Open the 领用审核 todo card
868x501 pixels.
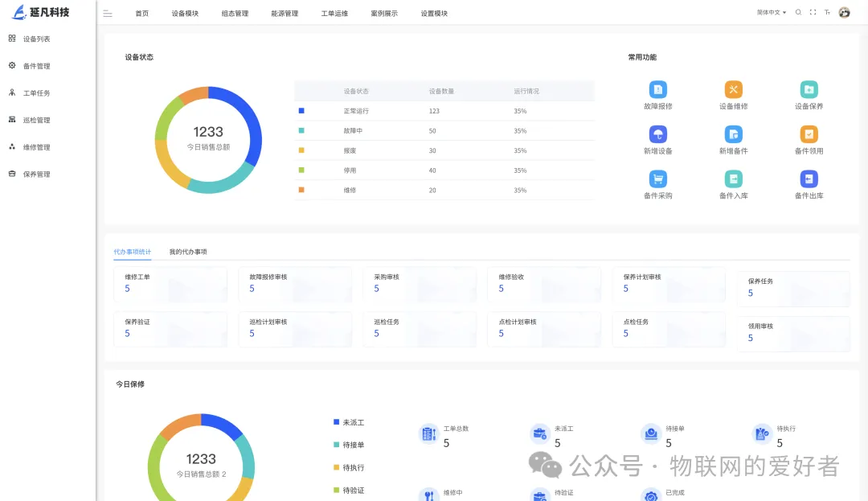click(793, 334)
